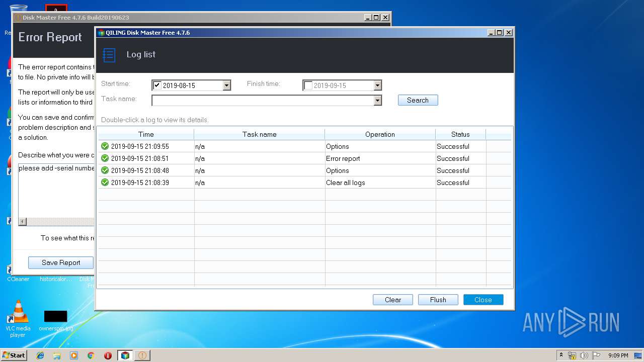The image size is (644, 362).
Task: Open the VLC media player desktop shortcut
Action: click(18, 319)
